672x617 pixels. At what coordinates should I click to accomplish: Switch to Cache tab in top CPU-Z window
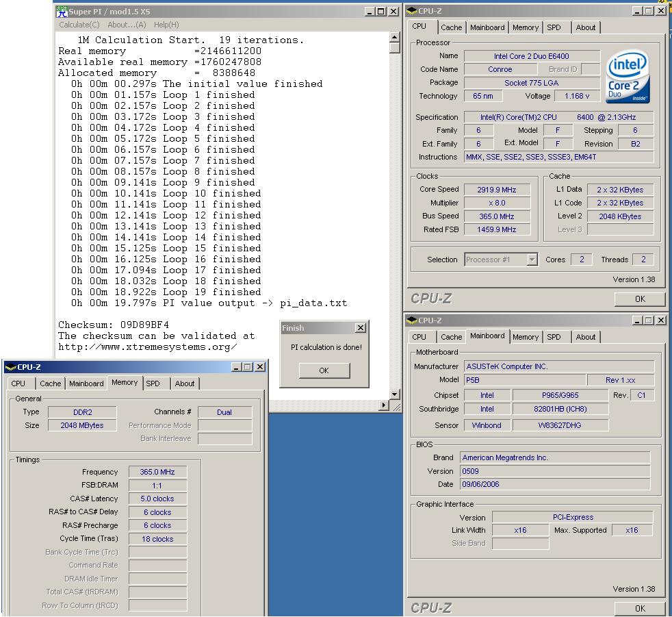click(x=451, y=27)
